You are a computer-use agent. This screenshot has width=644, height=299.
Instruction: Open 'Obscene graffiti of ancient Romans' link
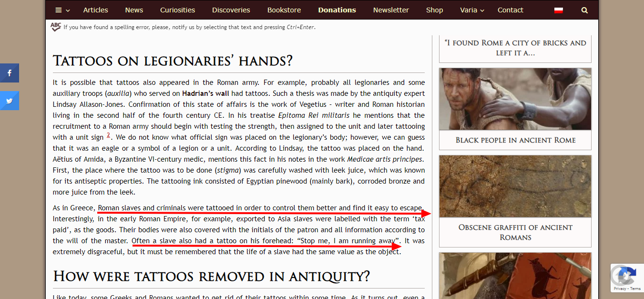(515, 232)
